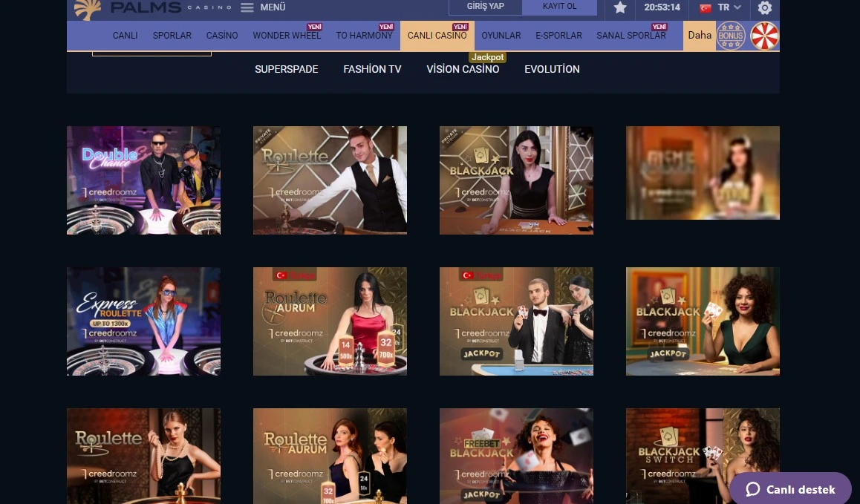Expand the TR language dropdown
This screenshot has height=504, width=860.
point(729,7)
